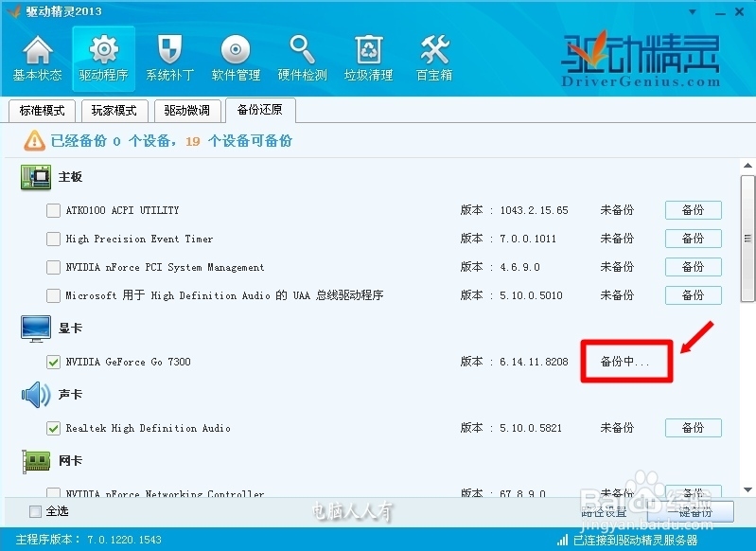Switch to the 标准模式 tab

click(42, 111)
